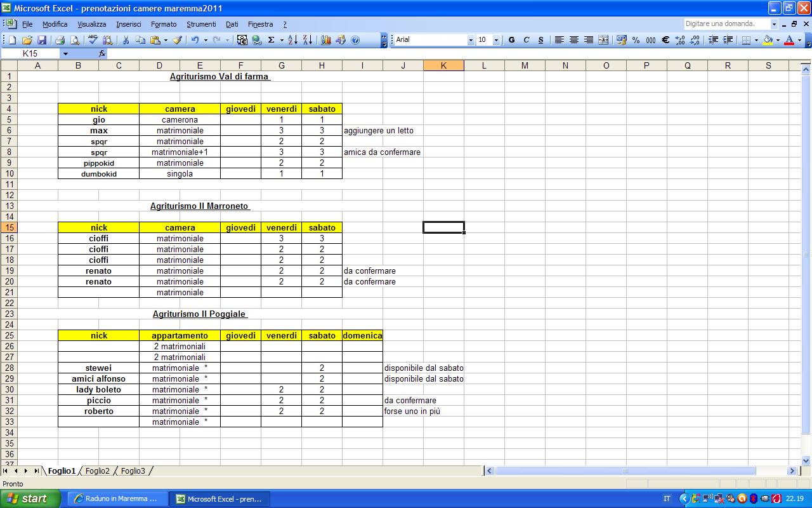Click the Save floppy disk icon
The width and height of the screenshot is (812, 508).
pyautogui.click(x=41, y=40)
